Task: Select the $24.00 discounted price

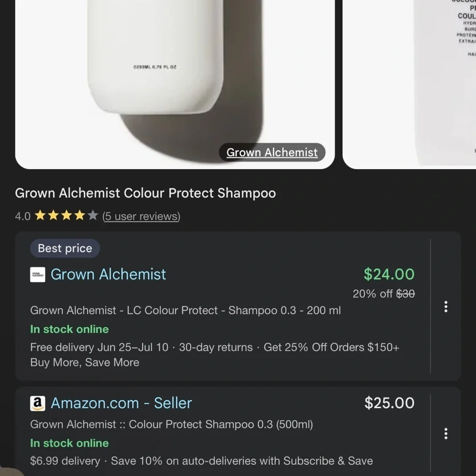Action: pyautogui.click(x=389, y=275)
